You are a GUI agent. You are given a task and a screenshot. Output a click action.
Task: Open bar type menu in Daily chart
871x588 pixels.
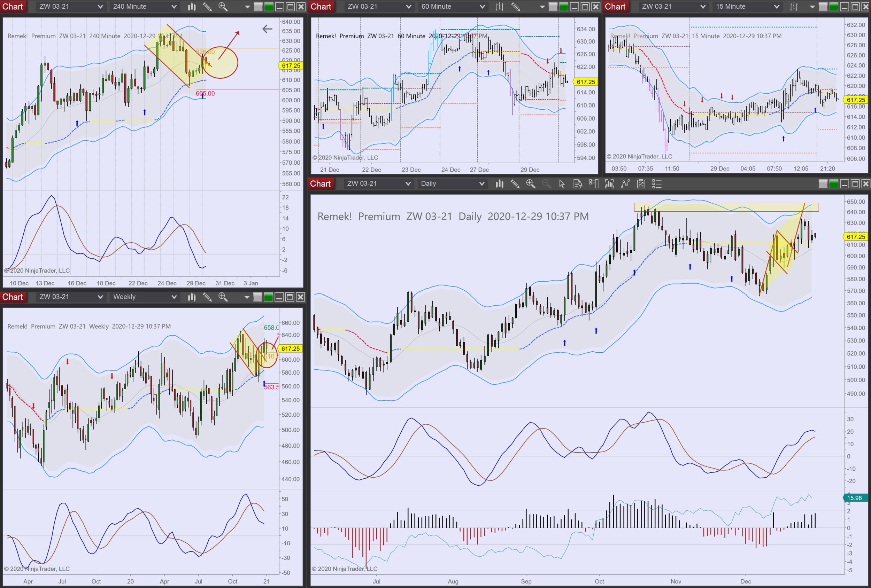point(499,184)
